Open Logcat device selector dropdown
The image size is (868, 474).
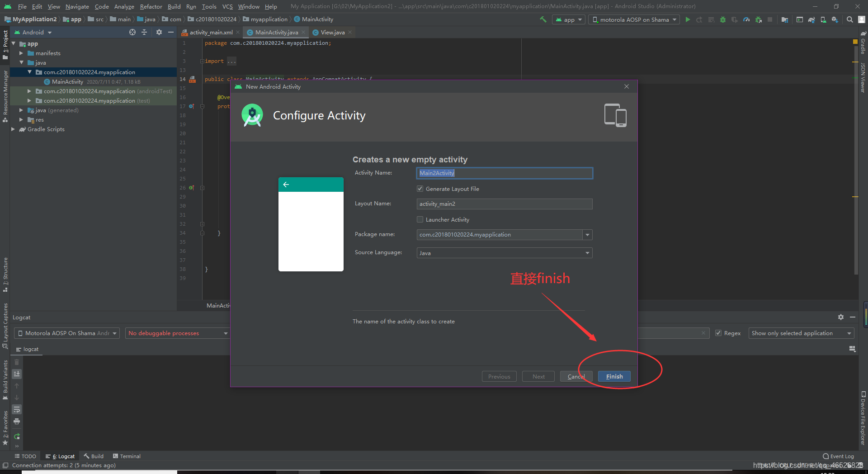click(67, 333)
